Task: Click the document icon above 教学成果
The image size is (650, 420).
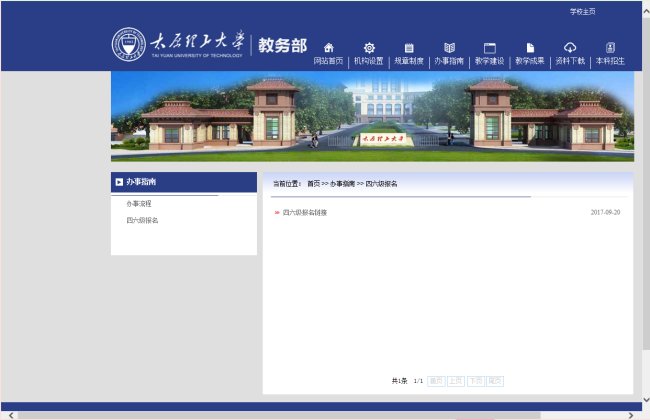Action: tap(530, 48)
